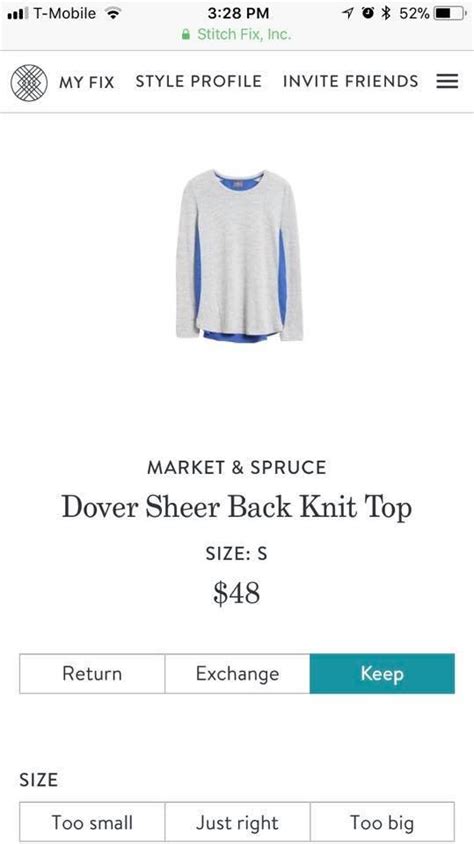Tap the Wi-Fi status icon
The width and height of the screenshot is (474, 844).
pos(112,13)
